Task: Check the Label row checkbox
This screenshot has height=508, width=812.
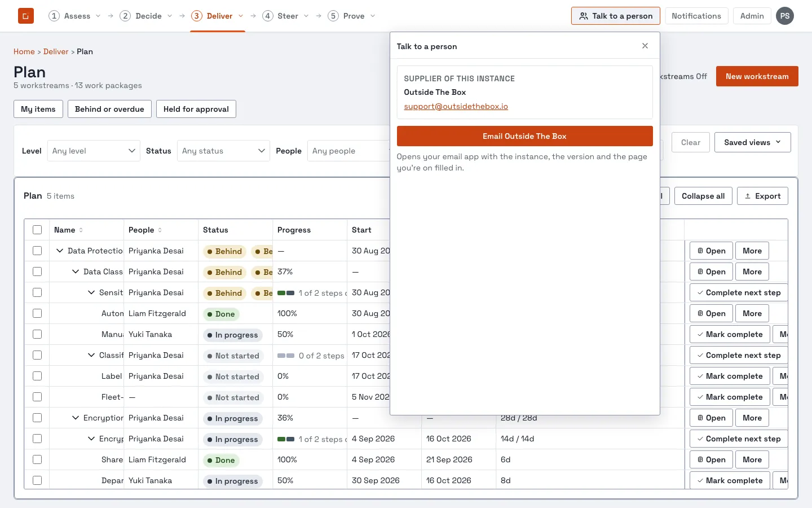Action: click(37, 376)
